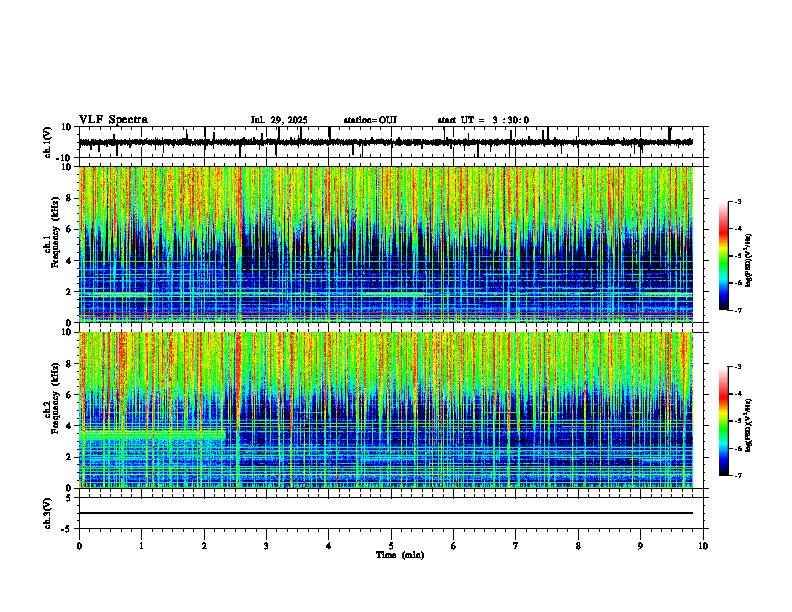Screen dimensions: 792x612
Task: Click the ch.1 colorbar log(PSD) label
Action: click(748, 261)
